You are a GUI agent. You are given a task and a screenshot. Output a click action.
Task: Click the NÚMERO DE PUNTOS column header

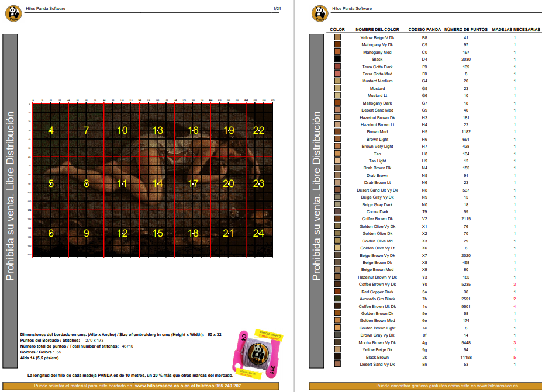click(465, 30)
